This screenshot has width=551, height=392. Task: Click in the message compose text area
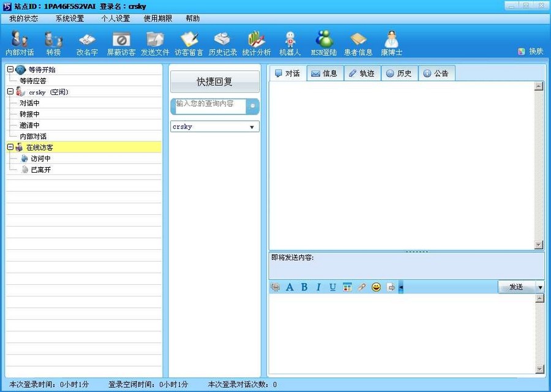pyautogui.click(x=402, y=333)
